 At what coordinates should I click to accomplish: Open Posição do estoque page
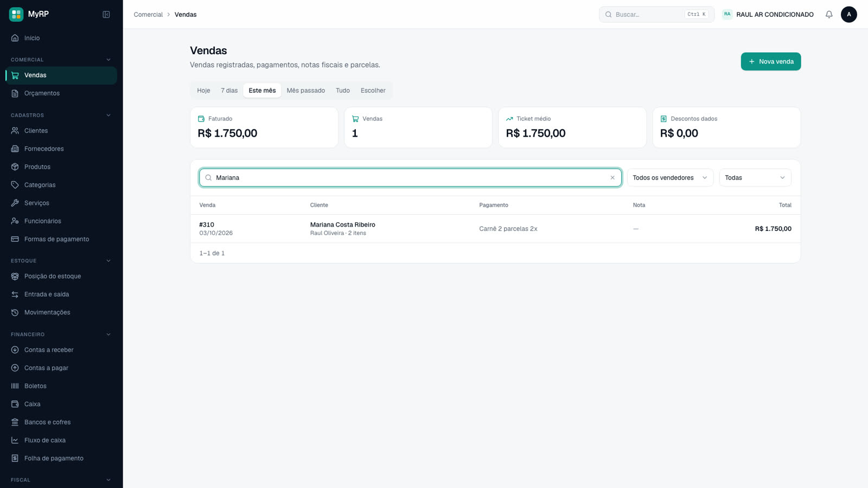pos(61,276)
